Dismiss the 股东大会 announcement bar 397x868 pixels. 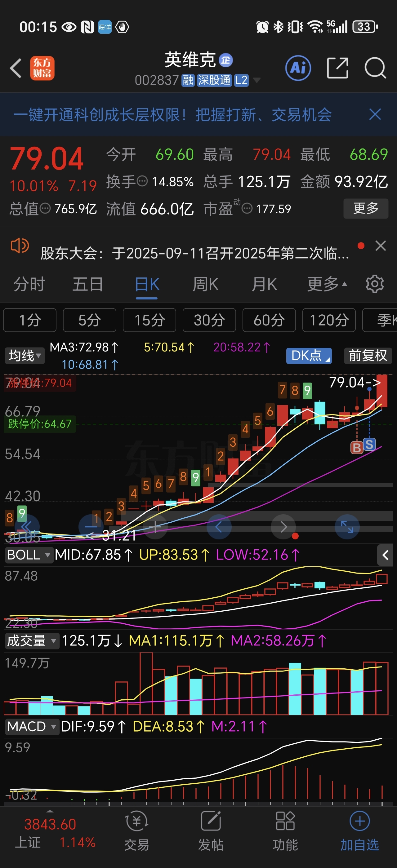[x=381, y=246]
